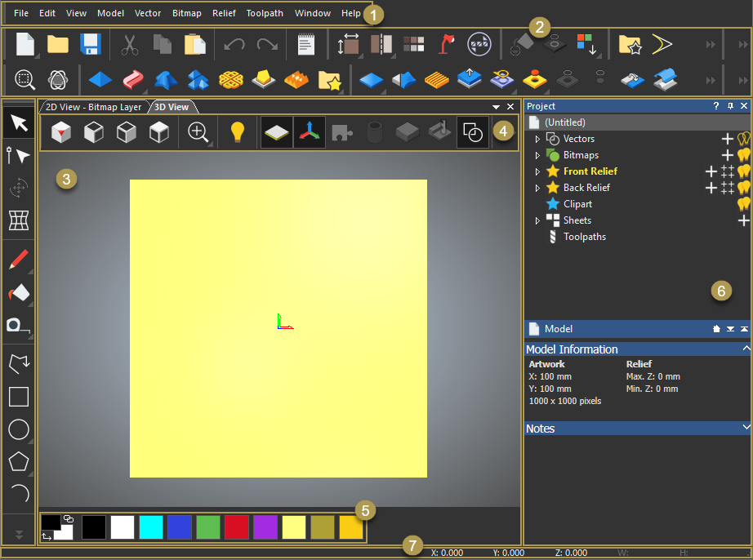Select the red extrude ribbon icon
Image resolution: width=753 pixels, height=560 pixels.
133,80
